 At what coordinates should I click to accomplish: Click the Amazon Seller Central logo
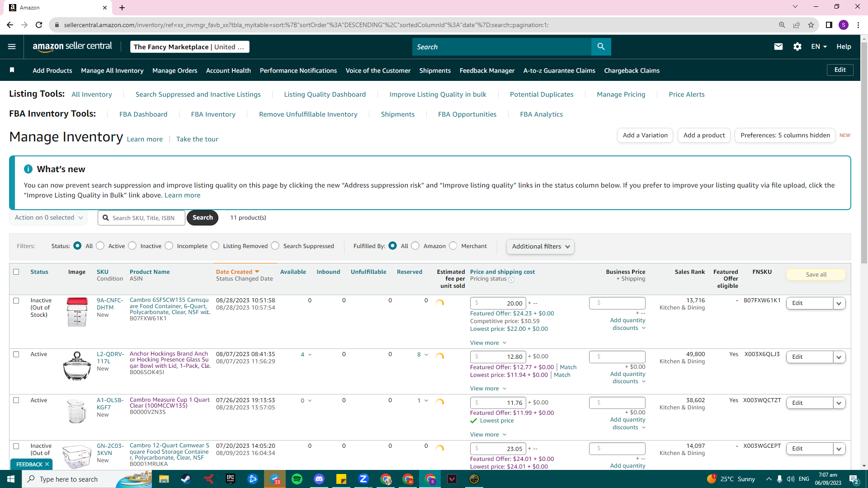coord(72,47)
